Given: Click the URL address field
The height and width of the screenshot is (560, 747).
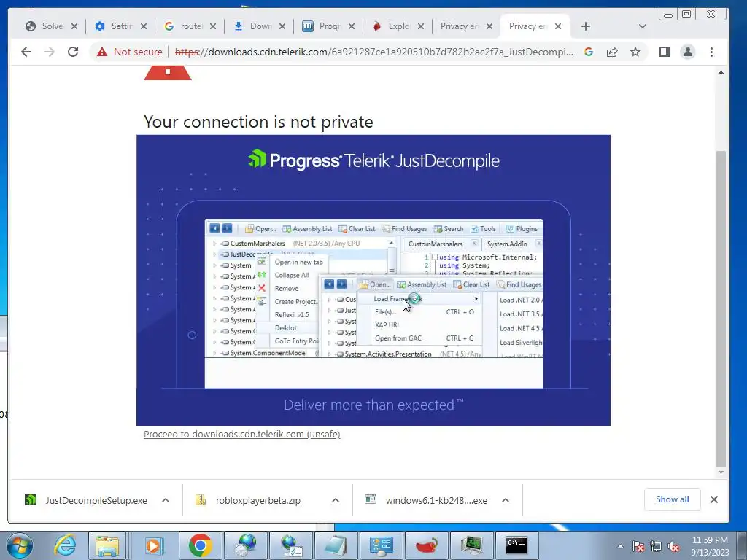Looking at the screenshot, I should point(374,52).
